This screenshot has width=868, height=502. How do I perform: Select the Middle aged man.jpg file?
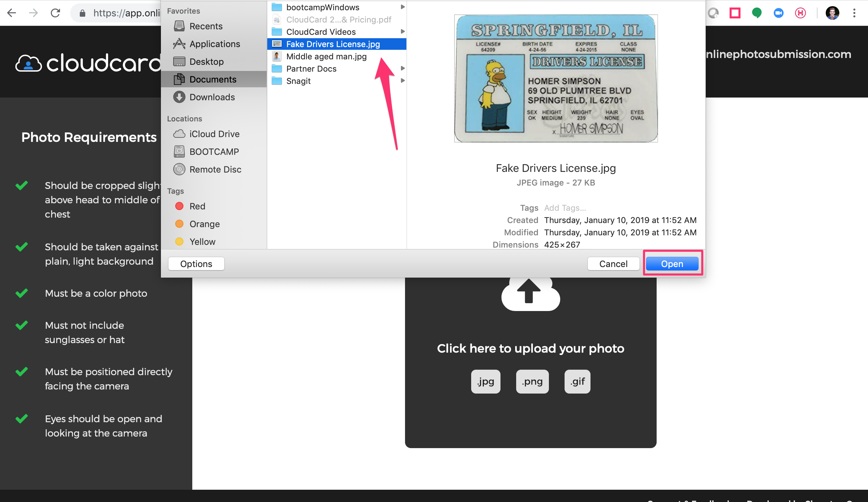pos(326,56)
